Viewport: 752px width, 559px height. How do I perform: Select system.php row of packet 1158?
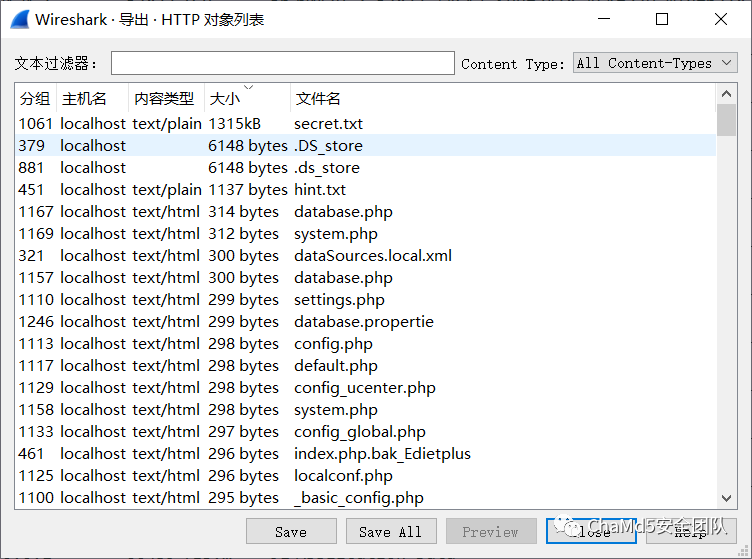[365, 410]
